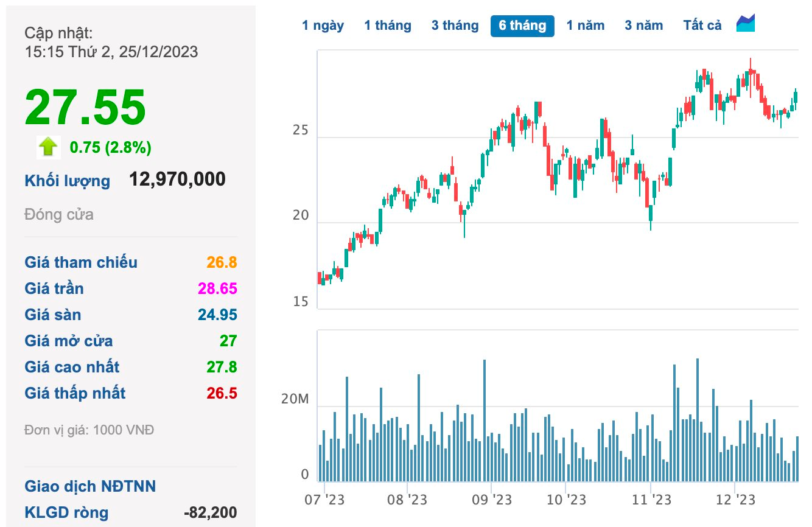Click the 25 price axis label

[x=301, y=130]
